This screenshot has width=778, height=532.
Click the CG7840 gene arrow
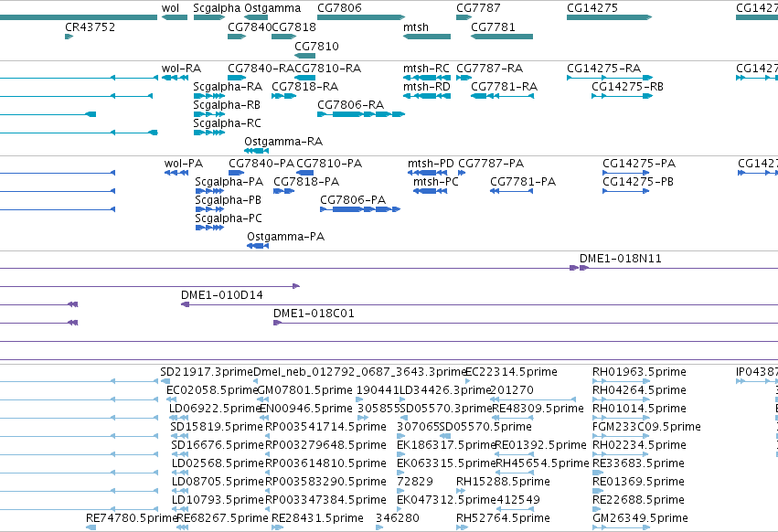point(237,37)
